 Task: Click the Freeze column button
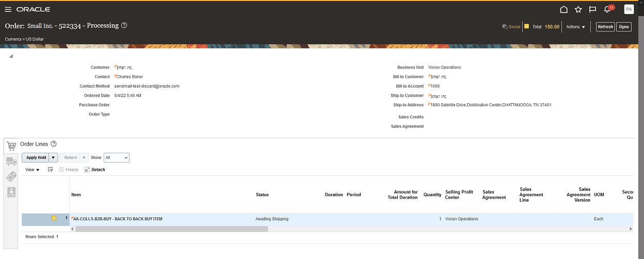(x=69, y=169)
